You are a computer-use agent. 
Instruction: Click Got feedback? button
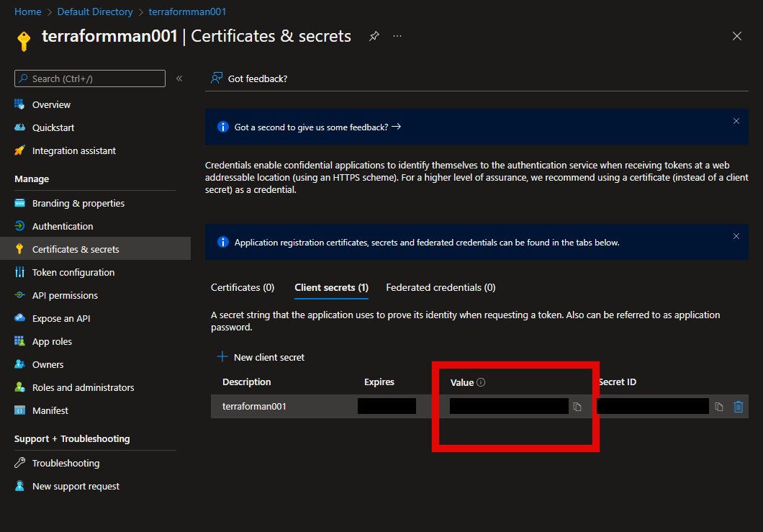point(249,78)
